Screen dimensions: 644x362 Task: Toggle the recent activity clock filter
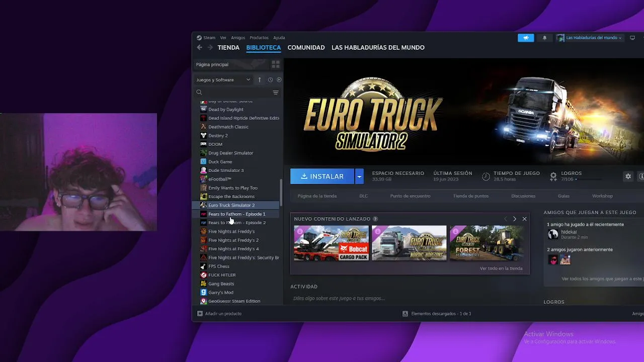pos(270,79)
